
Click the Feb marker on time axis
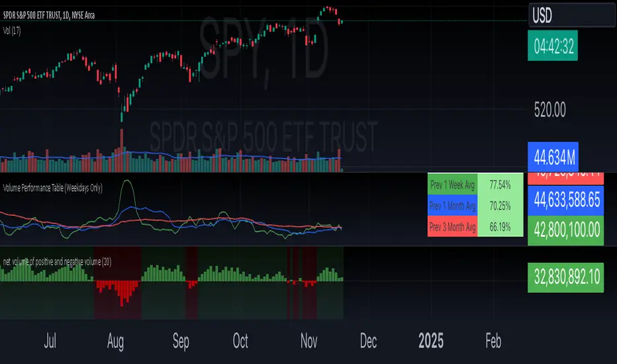[x=493, y=341]
